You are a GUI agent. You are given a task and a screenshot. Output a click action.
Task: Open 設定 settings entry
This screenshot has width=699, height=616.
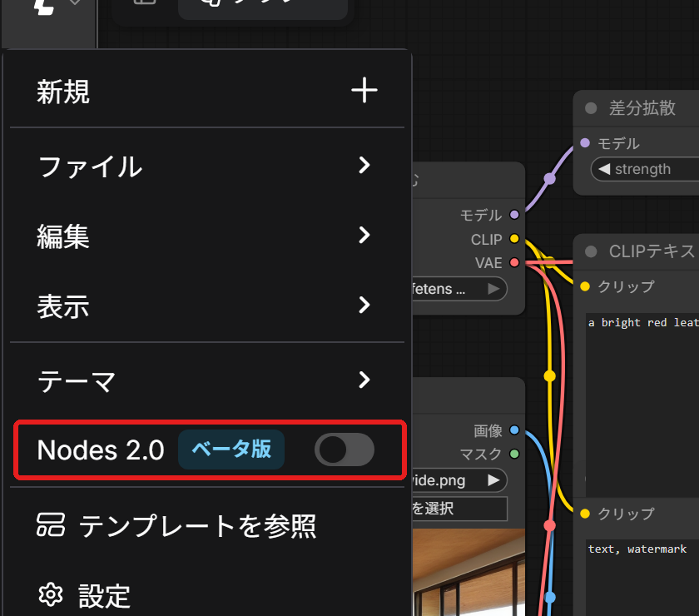pos(207,595)
